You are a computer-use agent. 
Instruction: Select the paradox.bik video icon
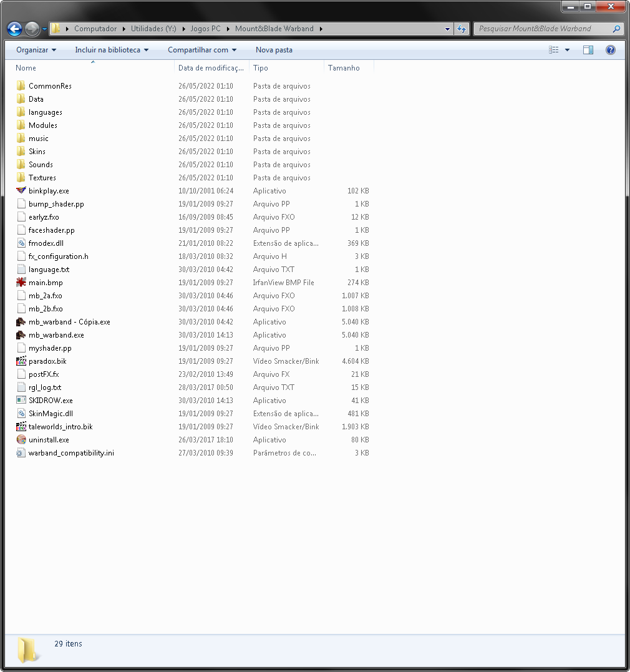tap(21, 361)
